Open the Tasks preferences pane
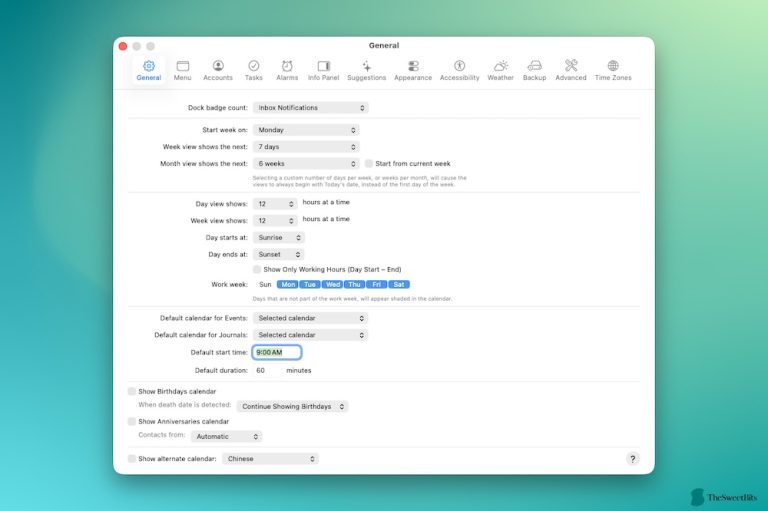768x511 pixels. (254, 70)
